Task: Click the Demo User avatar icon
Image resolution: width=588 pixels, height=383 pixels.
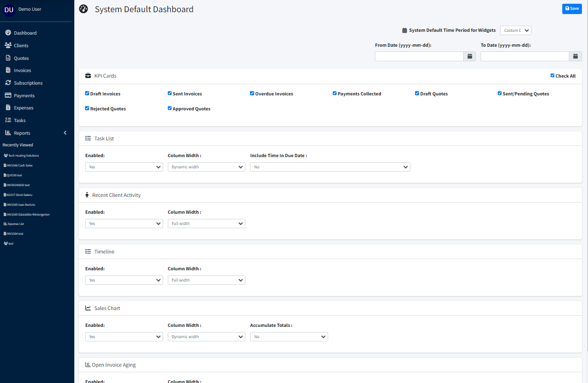Action: pyautogui.click(x=9, y=10)
